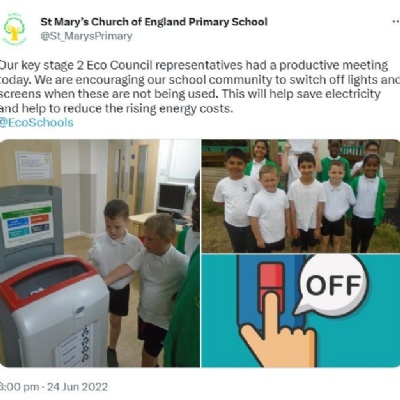This screenshot has height=400, width=400.
Task: Open the @St_MarysPrimary handle link
Action: [x=86, y=36]
